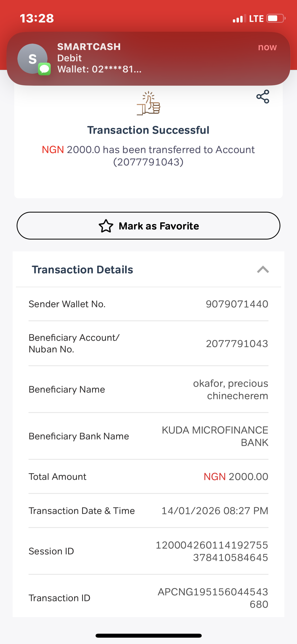Tap the cellular signal bars icon
297x644 pixels.
(x=239, y=19)
